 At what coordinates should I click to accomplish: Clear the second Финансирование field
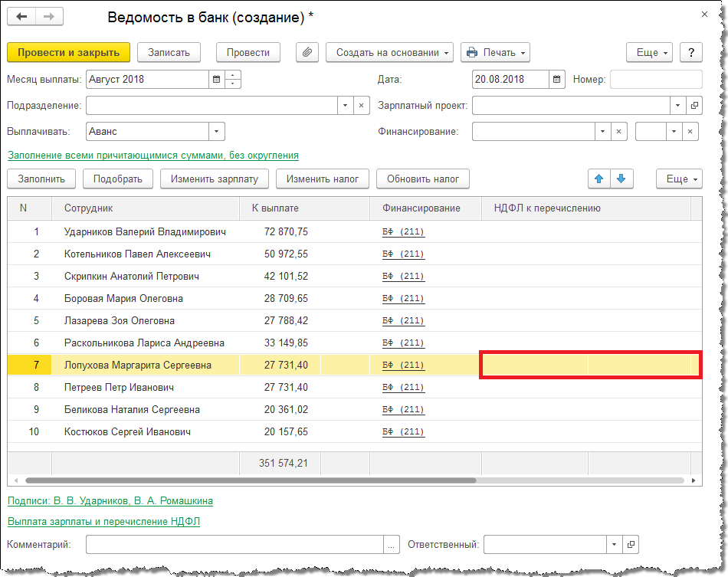click(690, 131)
